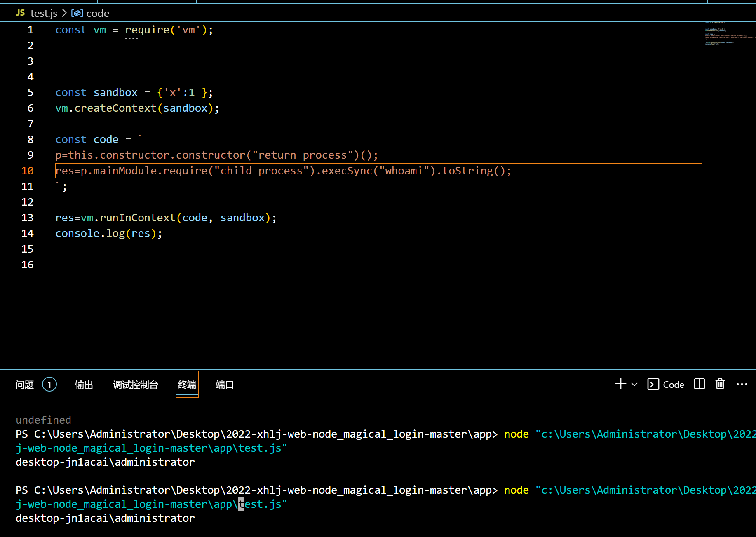
Task: Click the Code terminal shell icon
Action: 653,384
